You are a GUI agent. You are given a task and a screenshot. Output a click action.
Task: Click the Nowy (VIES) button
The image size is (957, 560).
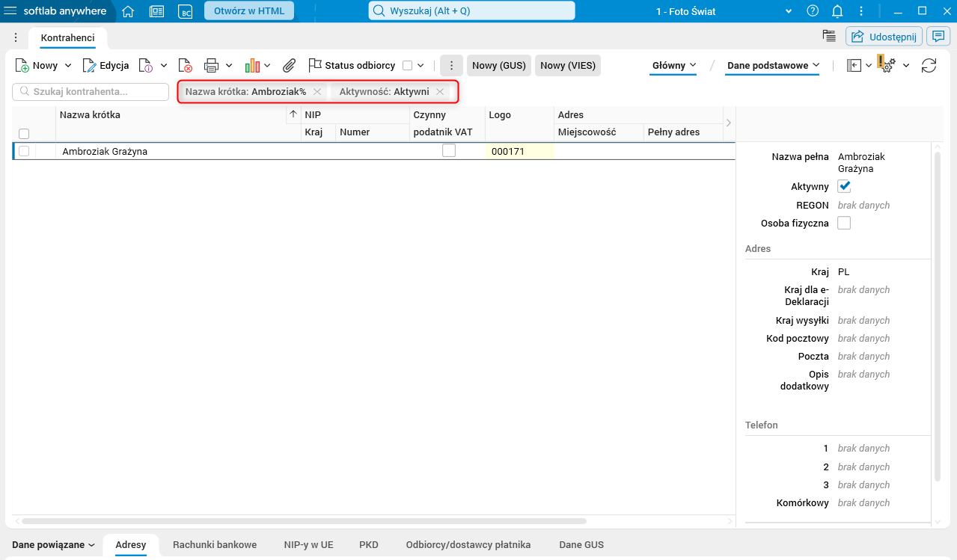click(x=568, y=66)
